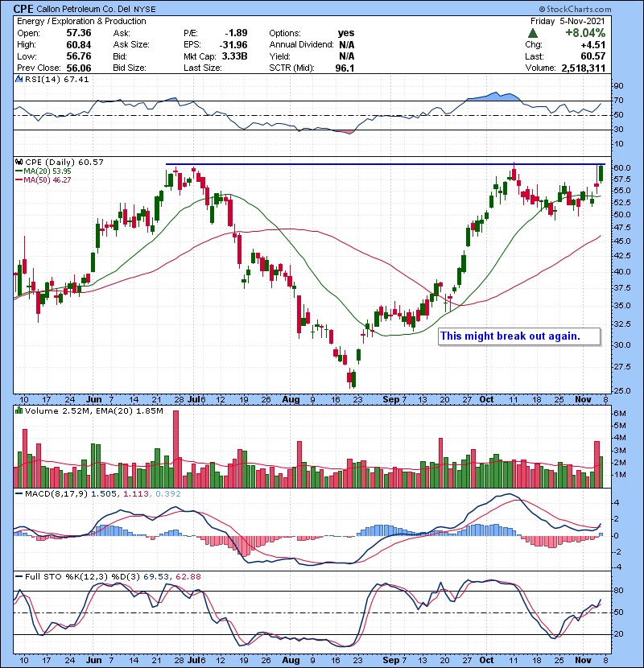Click the EMA(20) 1.85M volume label

(130, 411)
